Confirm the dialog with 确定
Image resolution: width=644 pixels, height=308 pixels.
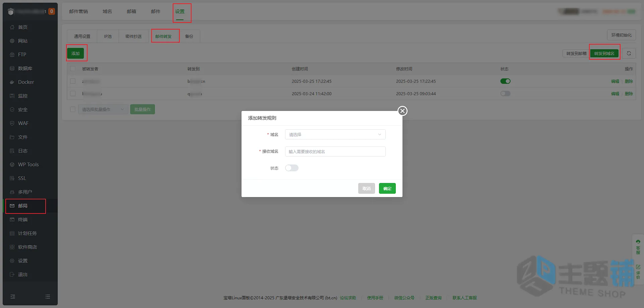387,188
